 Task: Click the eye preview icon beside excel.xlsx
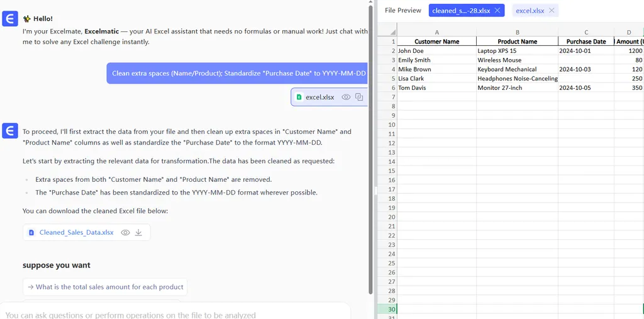click(346, 97)
